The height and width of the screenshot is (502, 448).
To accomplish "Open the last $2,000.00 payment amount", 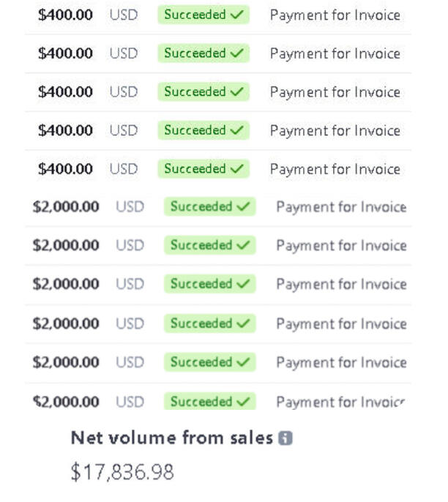I will click(x=65, y=402).
